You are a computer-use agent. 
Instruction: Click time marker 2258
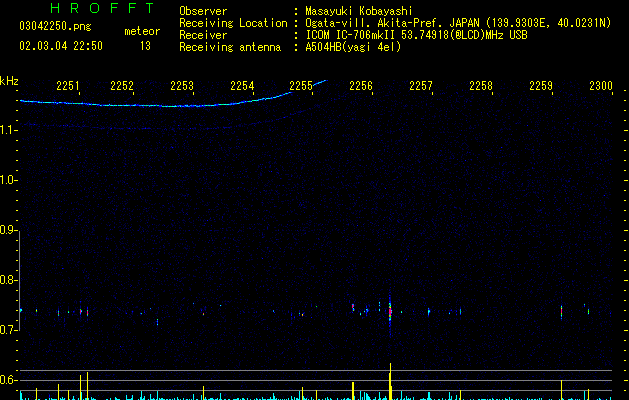point(481,86)
